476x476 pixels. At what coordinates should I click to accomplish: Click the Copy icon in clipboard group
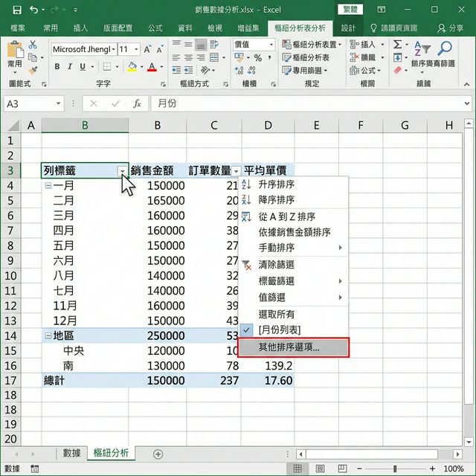(x=33, y=57)
